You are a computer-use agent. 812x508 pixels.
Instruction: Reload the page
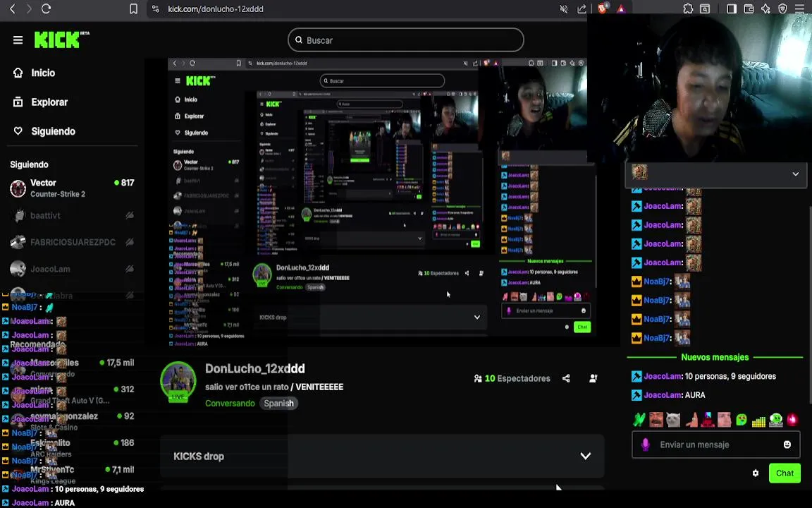point(46,8)
